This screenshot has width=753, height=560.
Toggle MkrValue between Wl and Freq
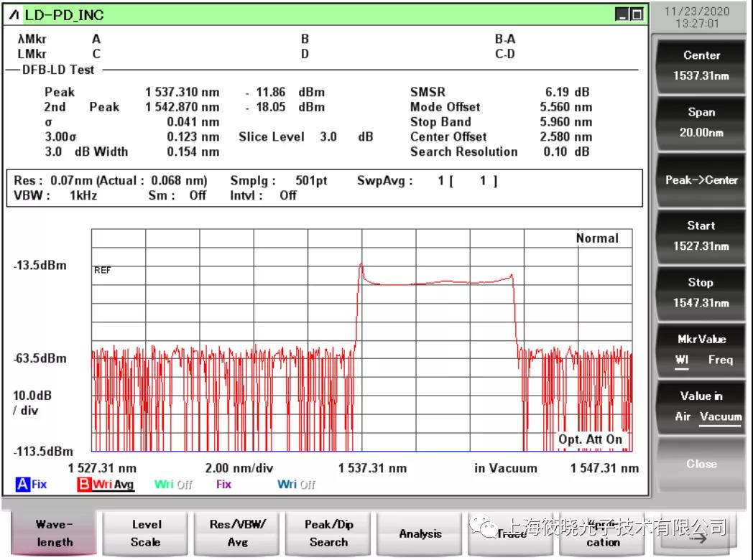click(x=701, y=350)
